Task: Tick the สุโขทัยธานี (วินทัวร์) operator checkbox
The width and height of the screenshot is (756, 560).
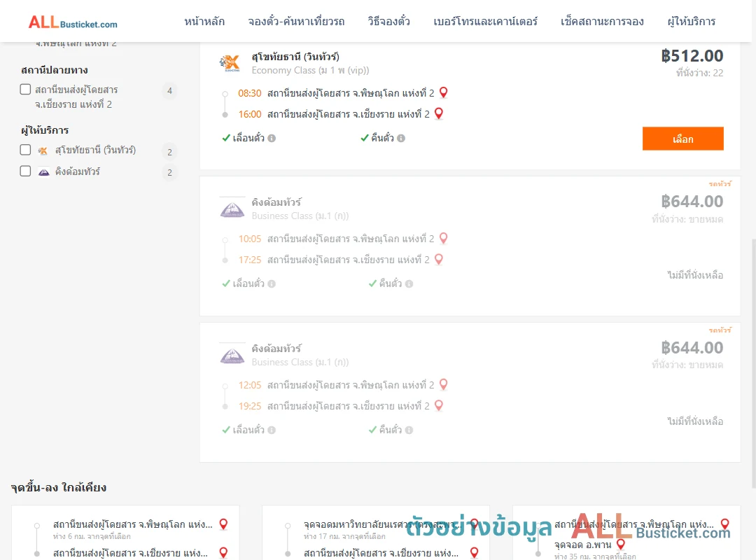Action: pyautogui.click(x=26, y=150)
